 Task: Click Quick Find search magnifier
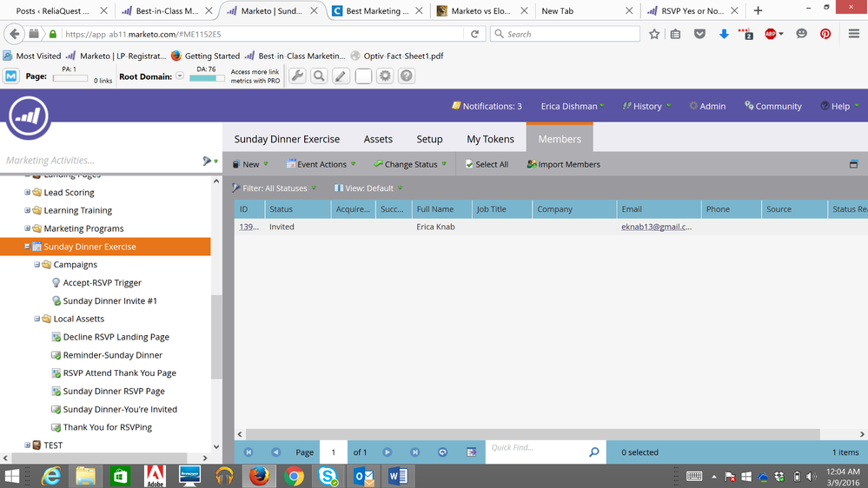click(x=594, y=452)
